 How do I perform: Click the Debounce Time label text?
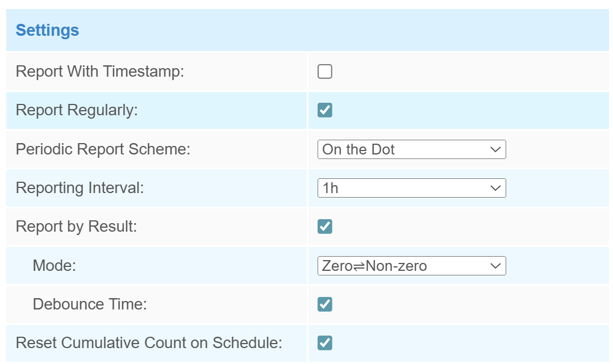pyautogui.click(x=90, y=304)
